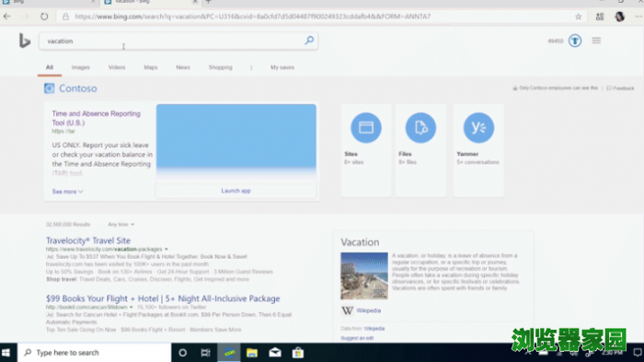Image resolution: width=644 pixels, height=362 pixels.
Task: Expand the See more chevron
Action: pos(81,192)
